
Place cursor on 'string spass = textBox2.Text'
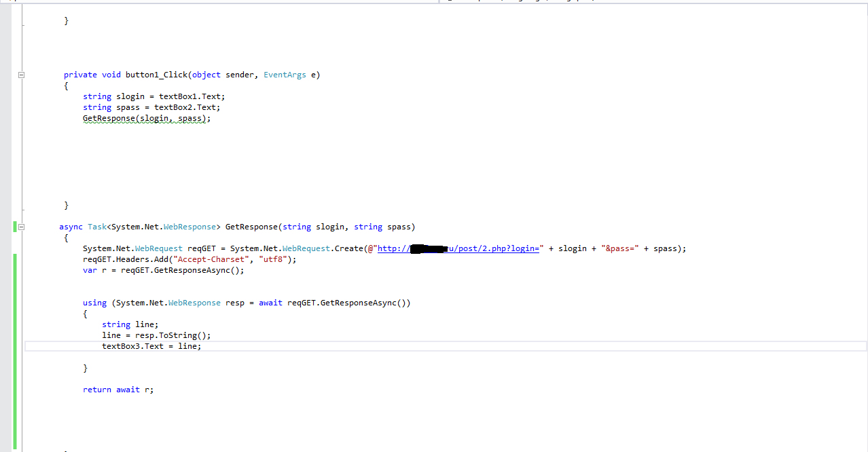coord(151,107)
